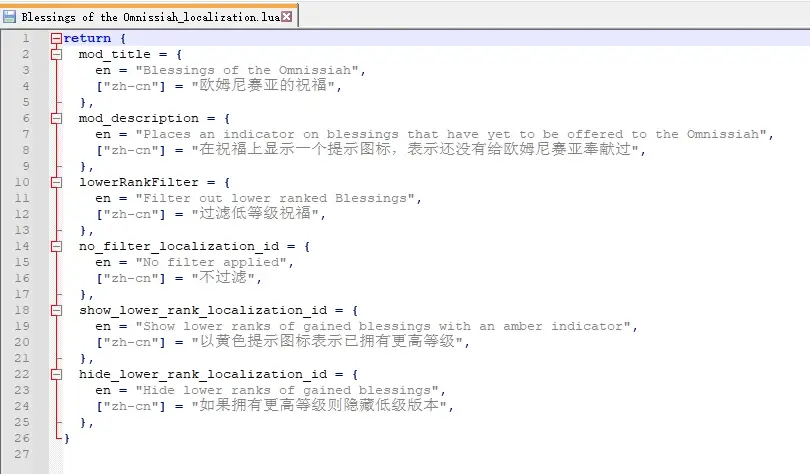Click the key 'no_filter_localization_id'
Viewport: 810px width, 474px height.
tap(179, 246)
